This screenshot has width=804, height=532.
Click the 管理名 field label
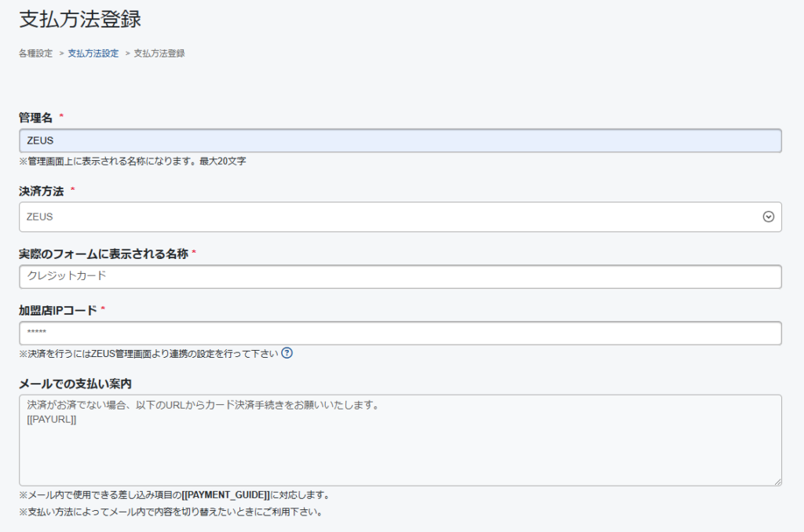[x=35, y=118]
